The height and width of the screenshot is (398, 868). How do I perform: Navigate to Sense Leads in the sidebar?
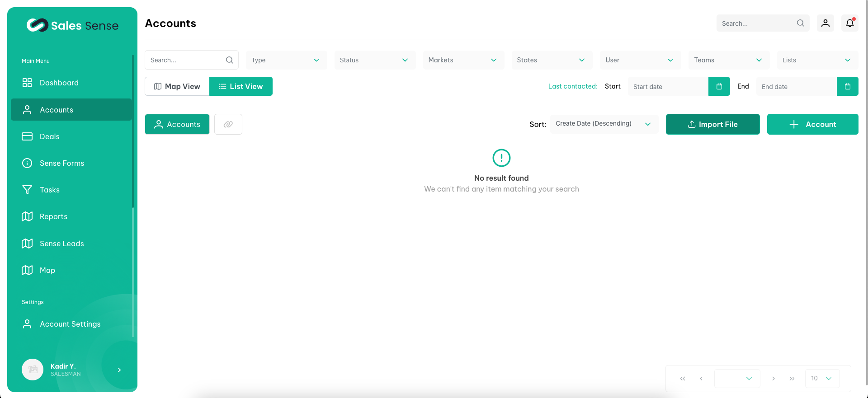coord(62,243)
